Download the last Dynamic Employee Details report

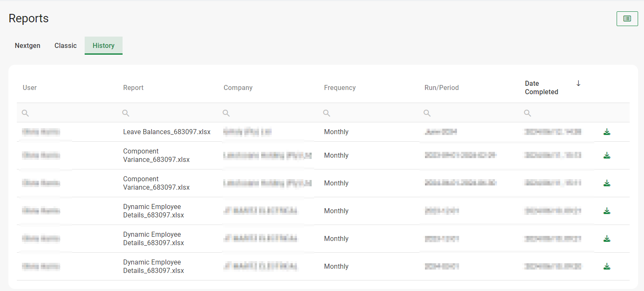pos(607,267)
